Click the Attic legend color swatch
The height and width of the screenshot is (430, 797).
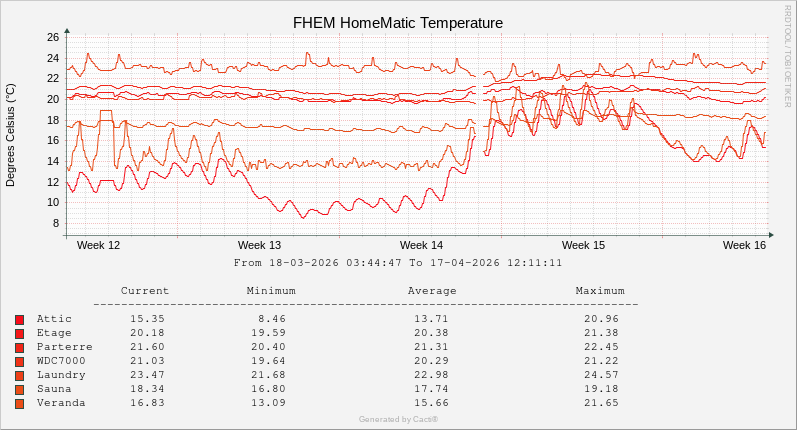pyautogui.click(x=19, y=319)
